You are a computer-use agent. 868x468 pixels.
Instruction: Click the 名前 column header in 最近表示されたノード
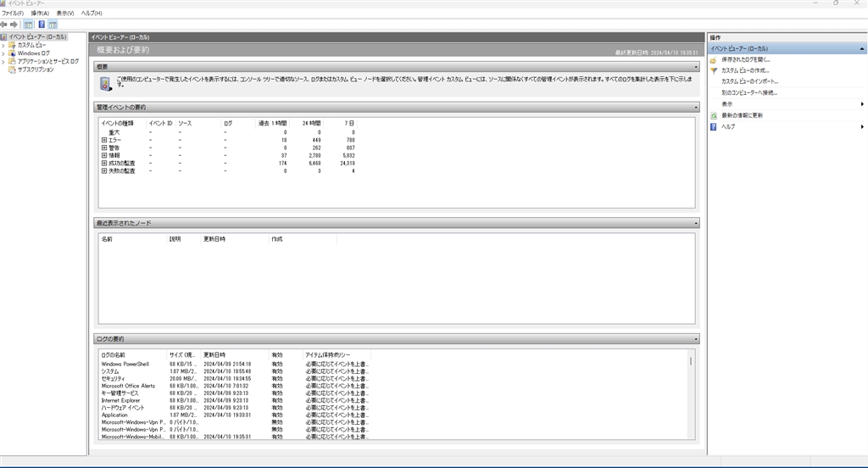tap(133, 239)
